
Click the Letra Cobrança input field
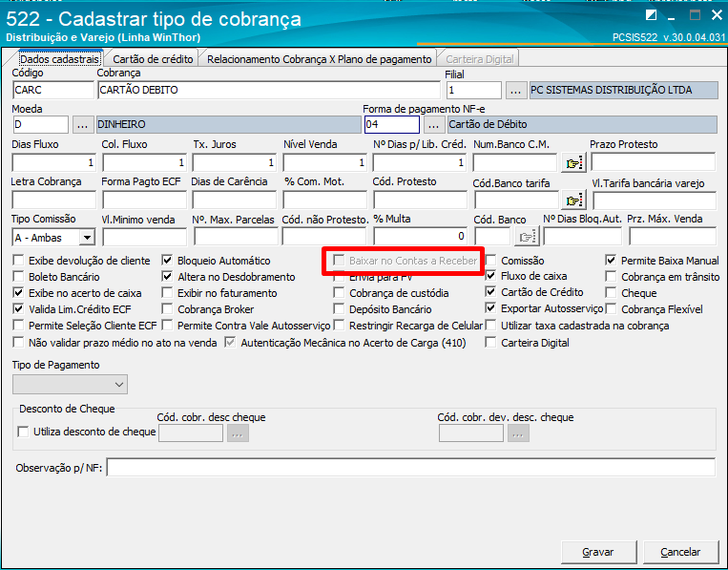pyautogui.click(x=53, y=200)
